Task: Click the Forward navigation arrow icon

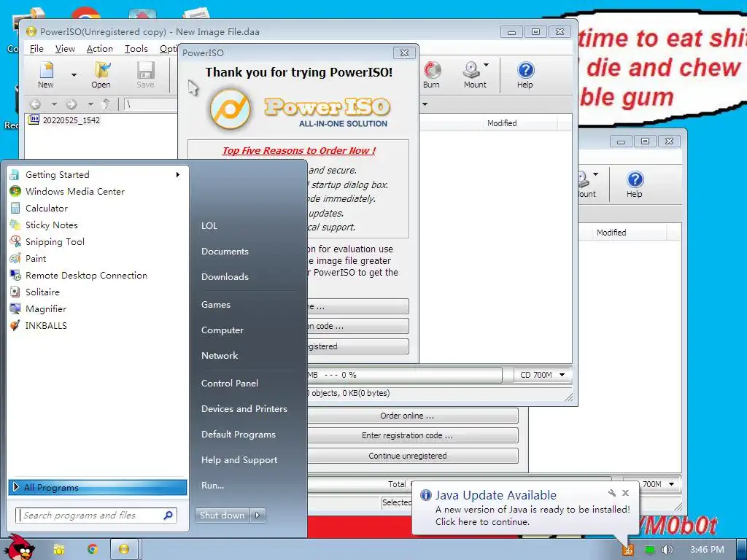Action: click(71, 104)
